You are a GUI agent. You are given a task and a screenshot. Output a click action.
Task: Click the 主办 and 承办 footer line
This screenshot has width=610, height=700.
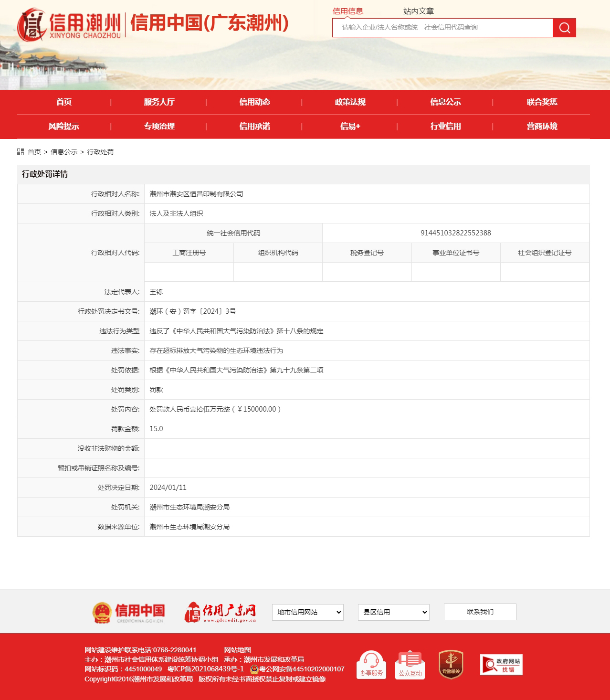[x=194, y=659]
